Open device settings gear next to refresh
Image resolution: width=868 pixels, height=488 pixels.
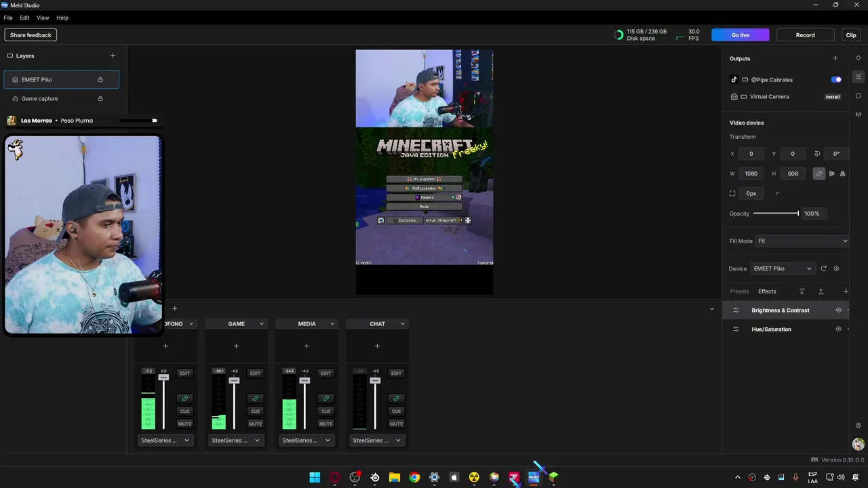coord(836,268)
